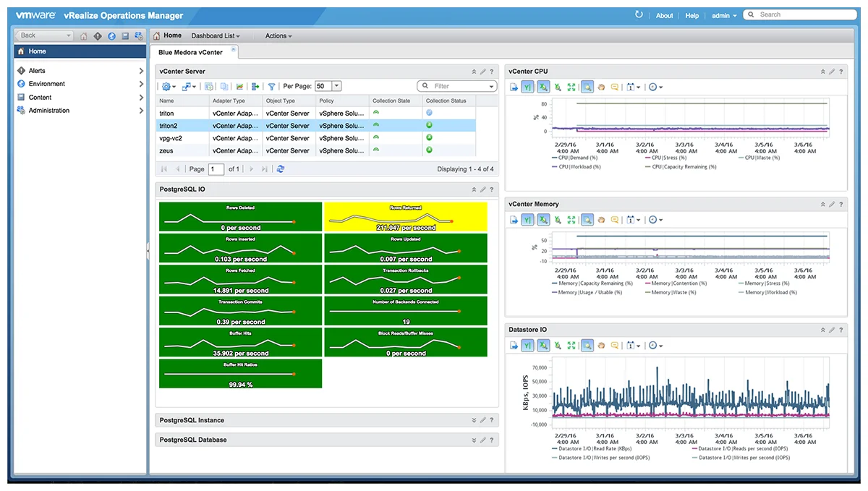
Task: Toggle zoom-by-X button in Datastore IO toolbar
Action: (x=543, y=346)
